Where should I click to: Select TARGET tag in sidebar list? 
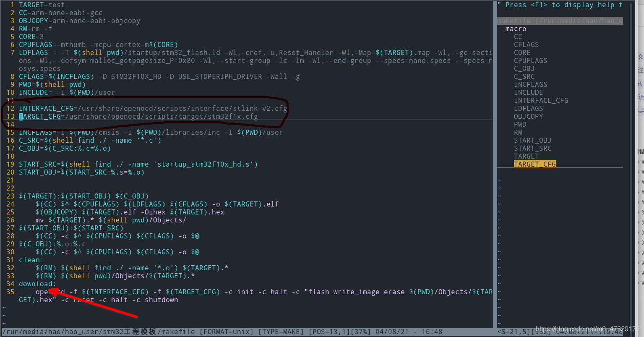pyautogui.click(x=526, y=156)
